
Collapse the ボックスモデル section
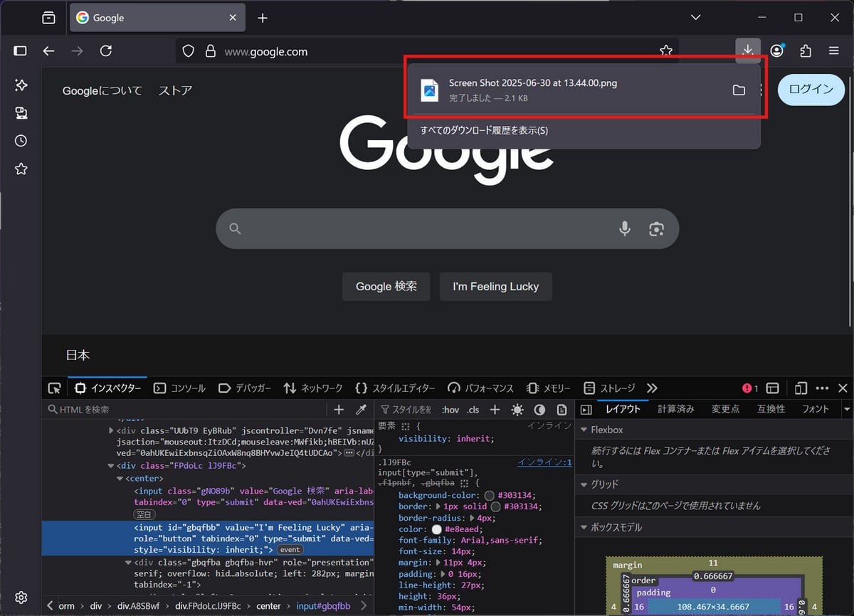(584, 528)
